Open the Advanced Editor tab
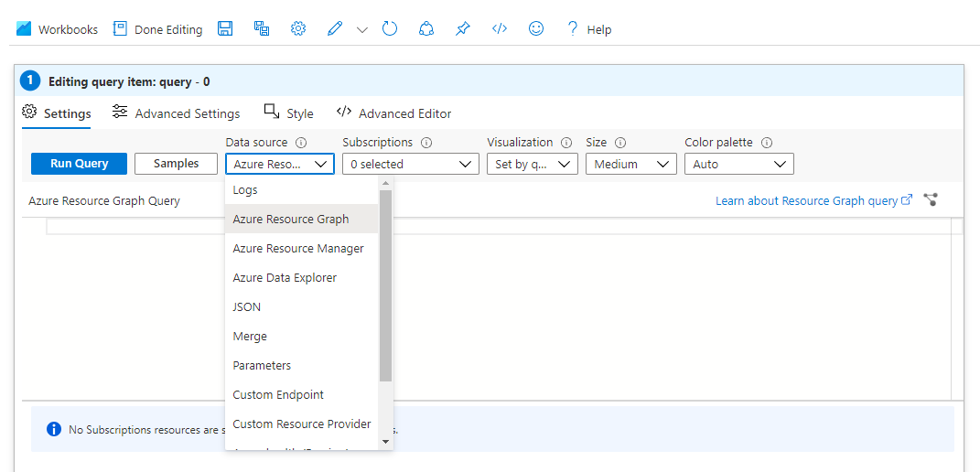980x472 pixels. tap(393, 113)
